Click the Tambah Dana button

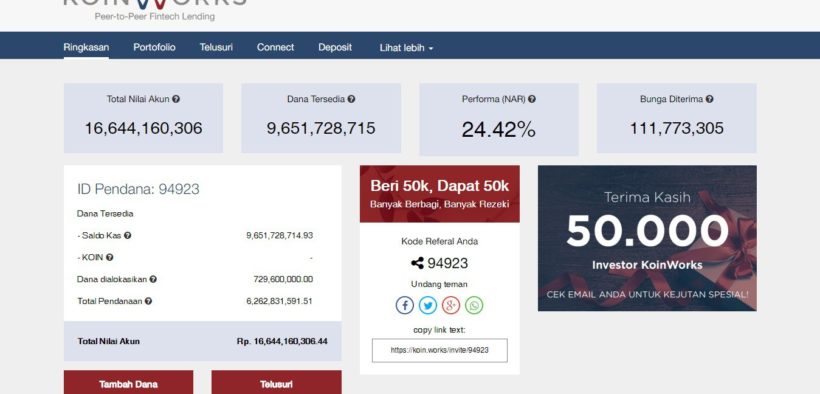(x=128, y=382)
